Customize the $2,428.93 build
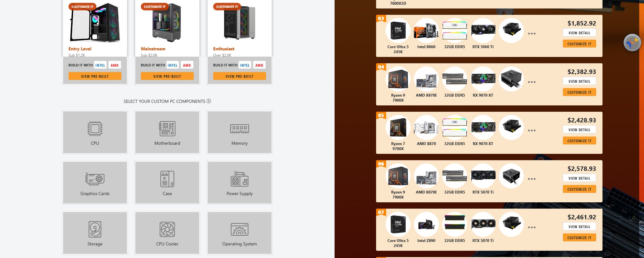Image resolution: width=644 pixels, height=258 pixels. point(580,141)
